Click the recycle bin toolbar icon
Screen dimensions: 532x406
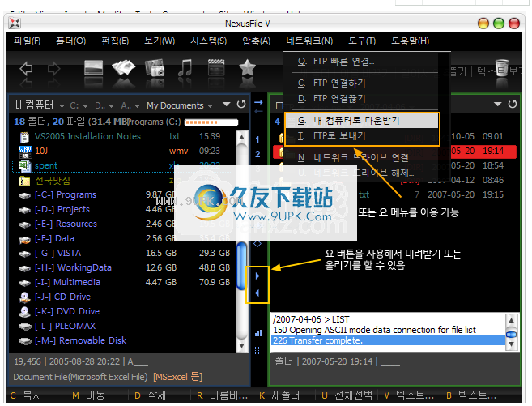[x=502, y=68]
